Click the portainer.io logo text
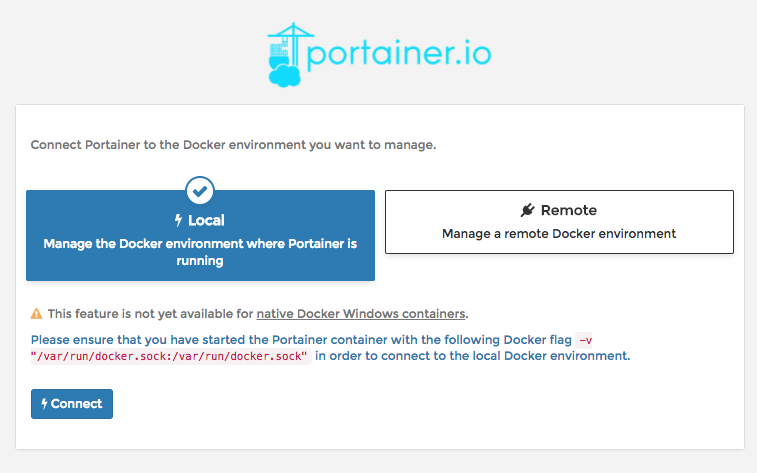Image resolution: width=757 pixels, height=473 pixels. [x=400, y=53]
